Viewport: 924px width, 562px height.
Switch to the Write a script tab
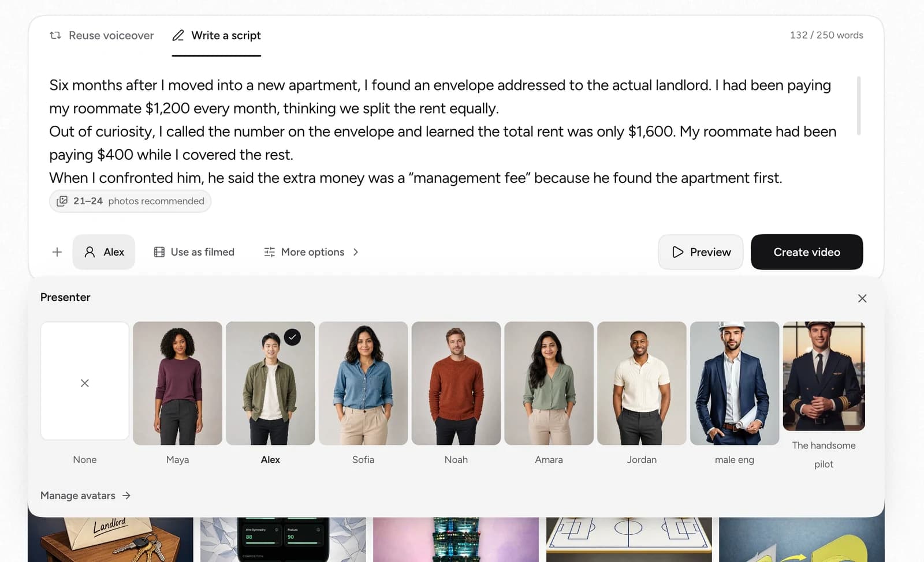tap(217, 35)
